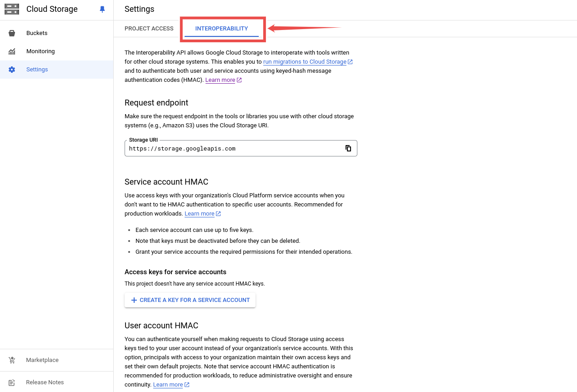Open Release Notes in the sidebar

point(45,382)
